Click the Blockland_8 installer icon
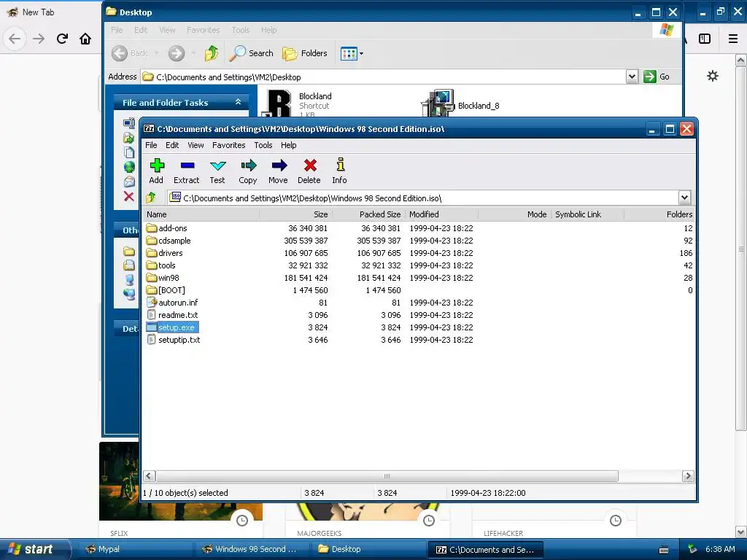This screenshot has width=747, height=560. pyautogui.click(x=438, y=104)
